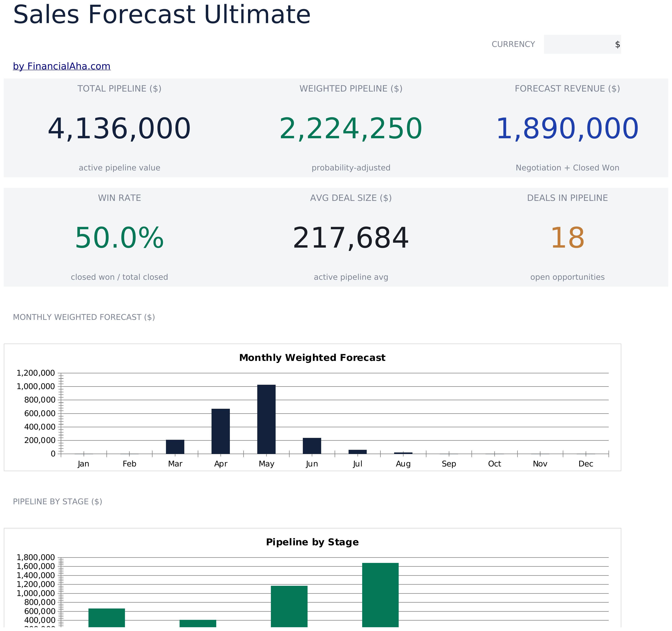Click the active pipeline avg caption
This screenshot has width=672, height=631.
coord(351,277)
